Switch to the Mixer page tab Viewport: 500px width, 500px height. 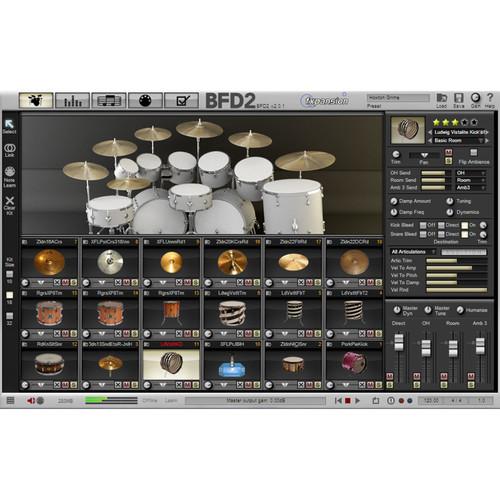[x=73, y=100]
